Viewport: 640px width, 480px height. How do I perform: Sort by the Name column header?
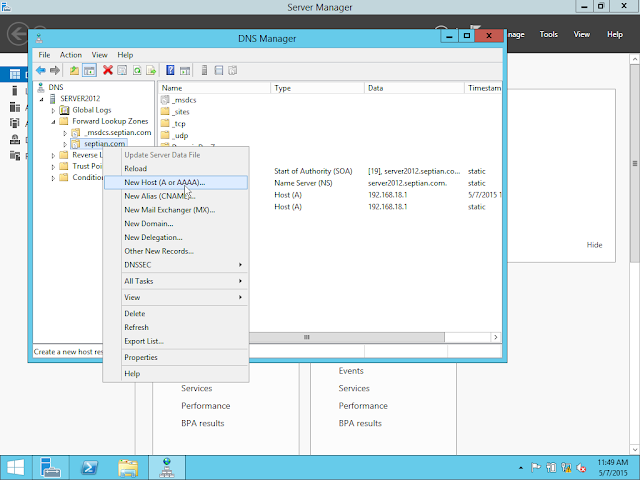click(214, 88)
